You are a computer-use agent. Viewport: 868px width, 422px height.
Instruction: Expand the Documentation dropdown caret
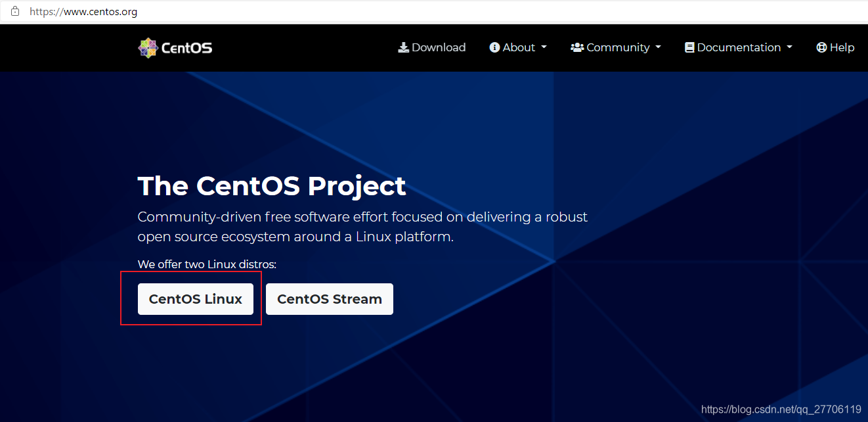(x=789, y=47)
